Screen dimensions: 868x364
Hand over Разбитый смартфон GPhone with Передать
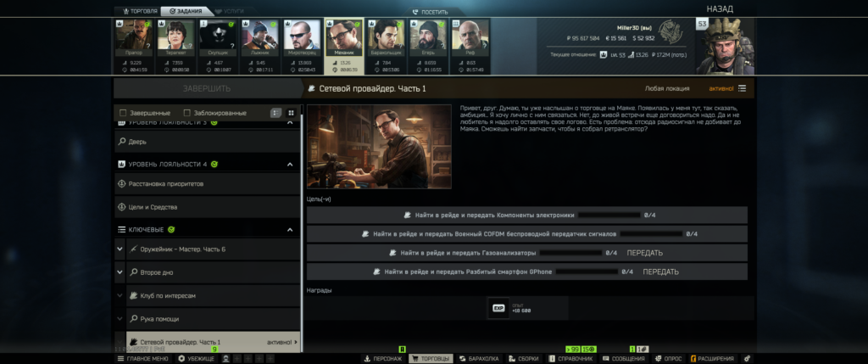(660, 272)
